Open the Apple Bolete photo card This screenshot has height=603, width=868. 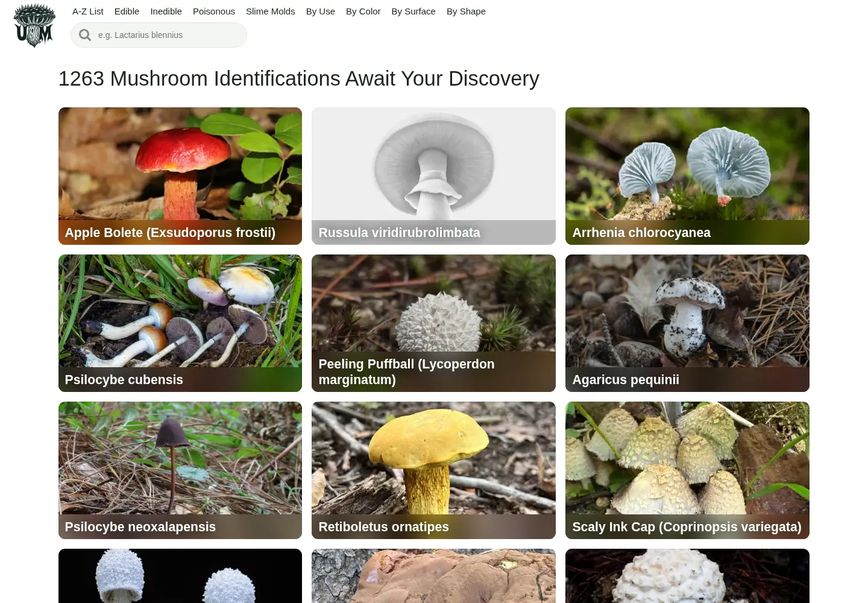pyautogui.click(x=180, y=176)
